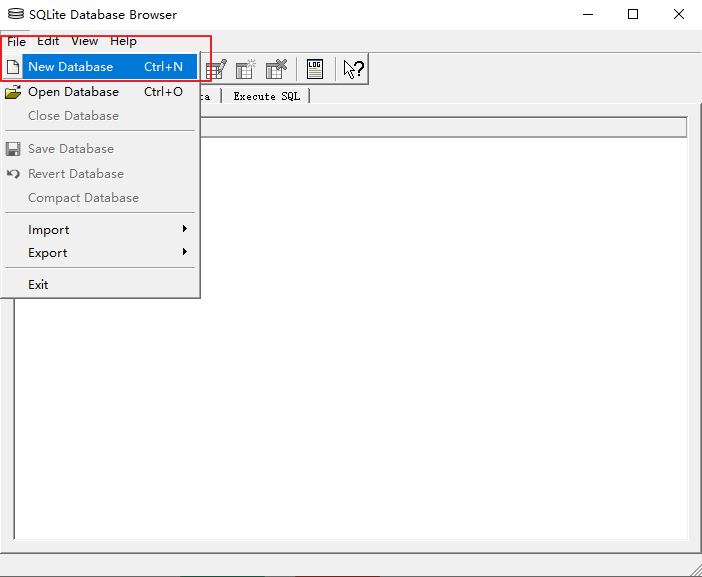
Task: Click the open folder icon beside Open Database
Action: 13,92
